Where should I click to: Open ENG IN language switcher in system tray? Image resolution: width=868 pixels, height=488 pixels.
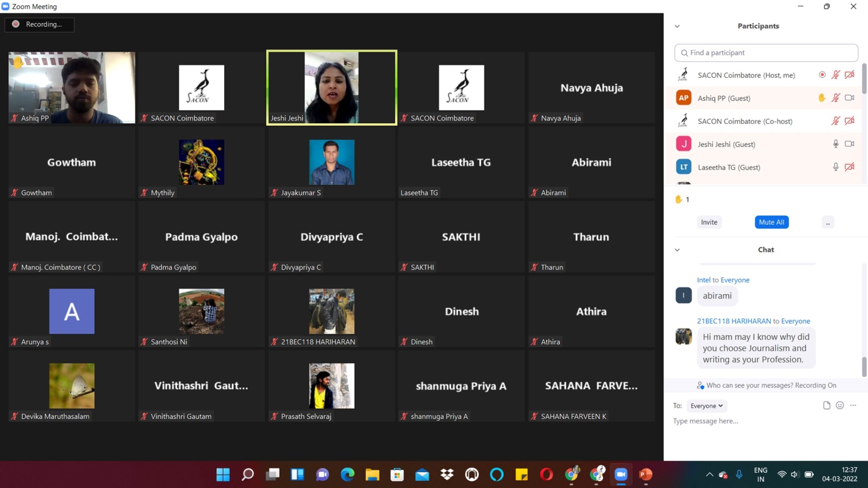coord(761,474)
